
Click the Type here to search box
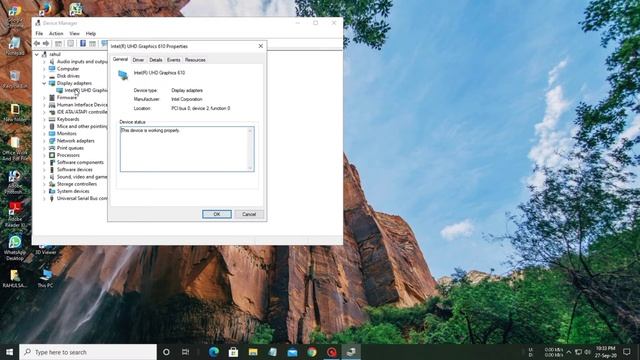click(88, 352)
